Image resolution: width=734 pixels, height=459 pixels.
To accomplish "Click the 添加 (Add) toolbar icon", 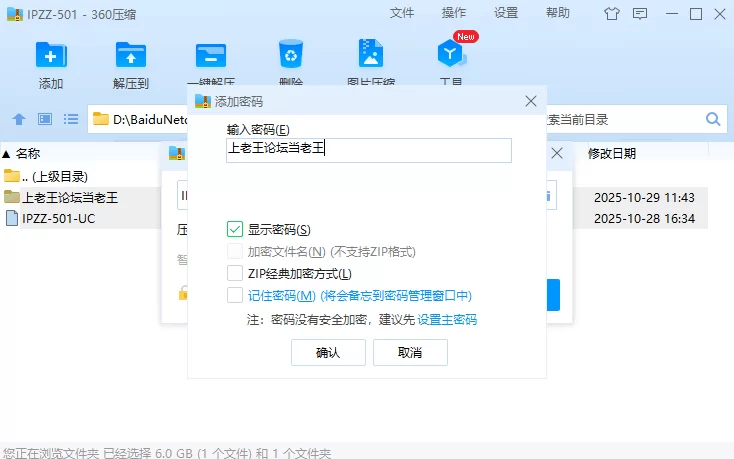I will pos(51,56).
